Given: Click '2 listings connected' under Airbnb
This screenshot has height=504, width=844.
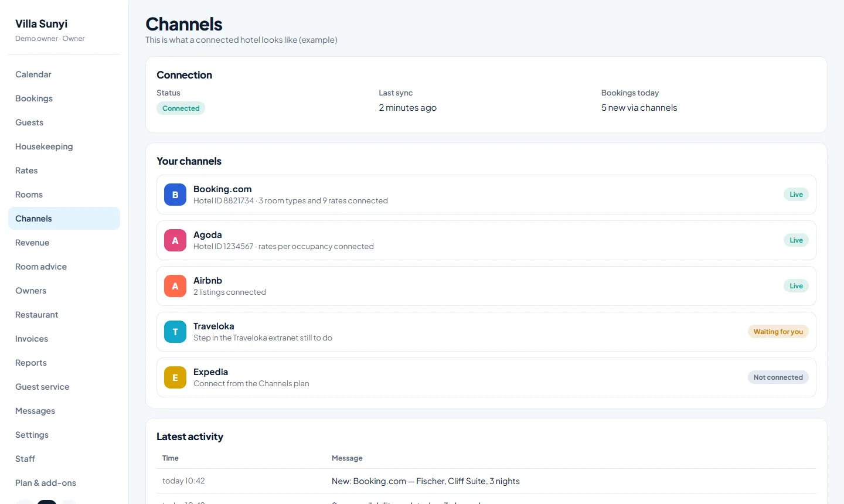Looking at the screenshot, I should click(x=230, y=292).
